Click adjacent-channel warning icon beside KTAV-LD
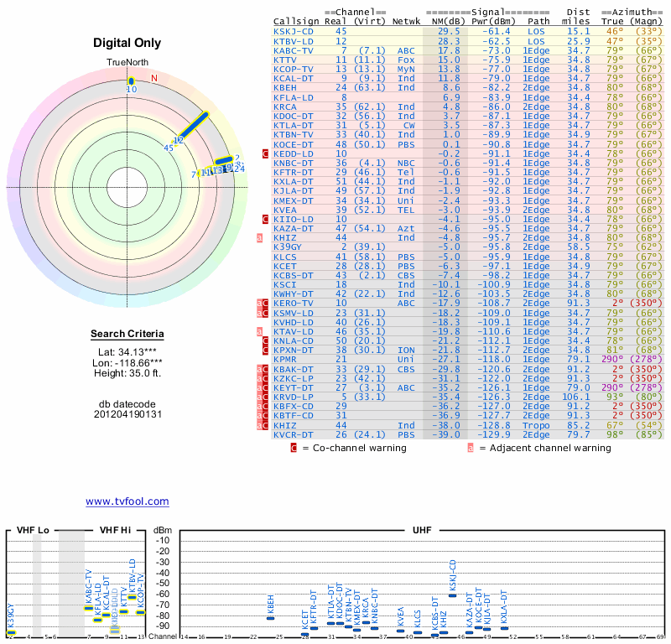This screenshot has width=671, height=644. [260, 331]
